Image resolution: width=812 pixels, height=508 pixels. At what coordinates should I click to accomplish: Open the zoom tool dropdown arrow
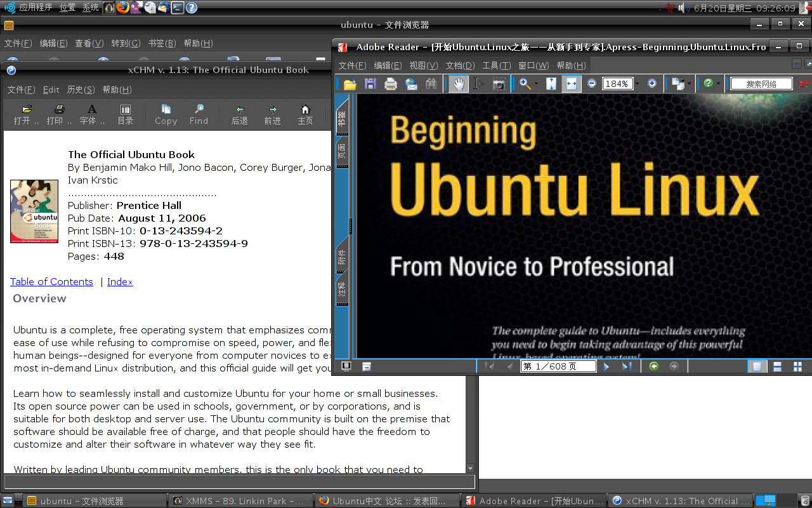[x=536, y=84]
